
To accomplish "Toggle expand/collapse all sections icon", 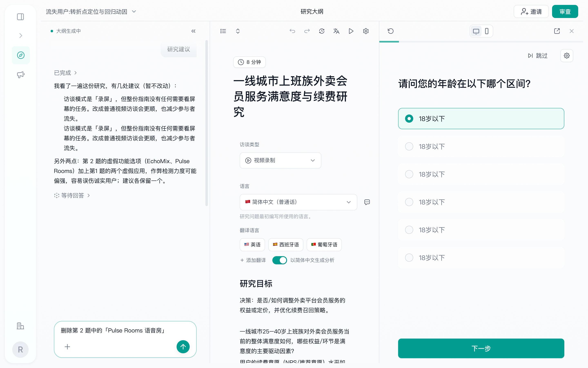I will pyautogui.click(x=238, y=31).
